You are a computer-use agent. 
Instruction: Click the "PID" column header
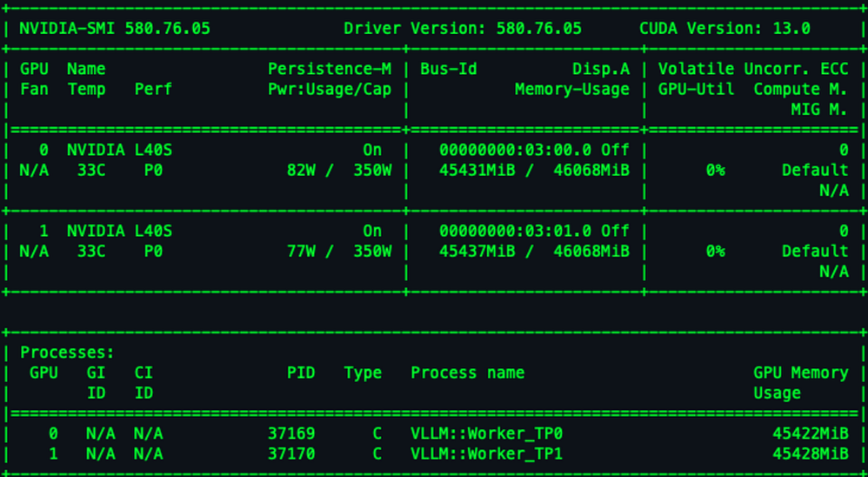(x=301, y=373)
